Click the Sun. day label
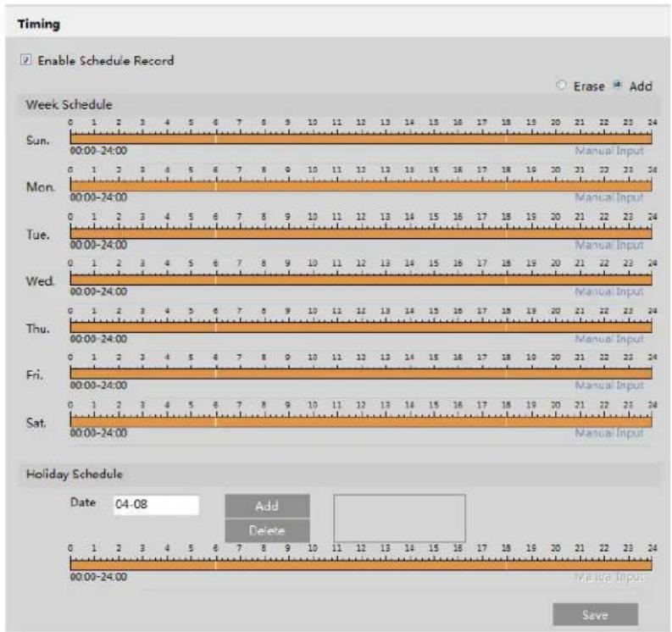This screenshot has width=672, height=632. (x=38, y=140)
